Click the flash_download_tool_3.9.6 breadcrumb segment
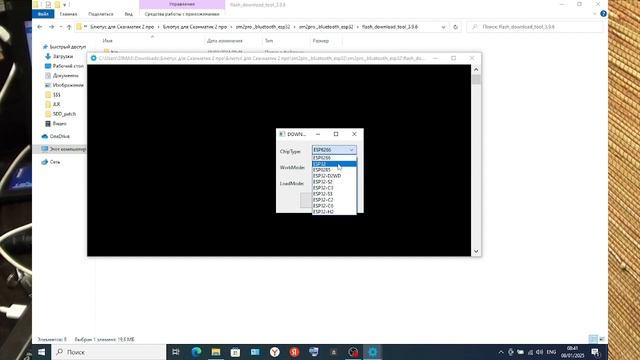Viewport: 640px width, 360px height. point(390,27)
